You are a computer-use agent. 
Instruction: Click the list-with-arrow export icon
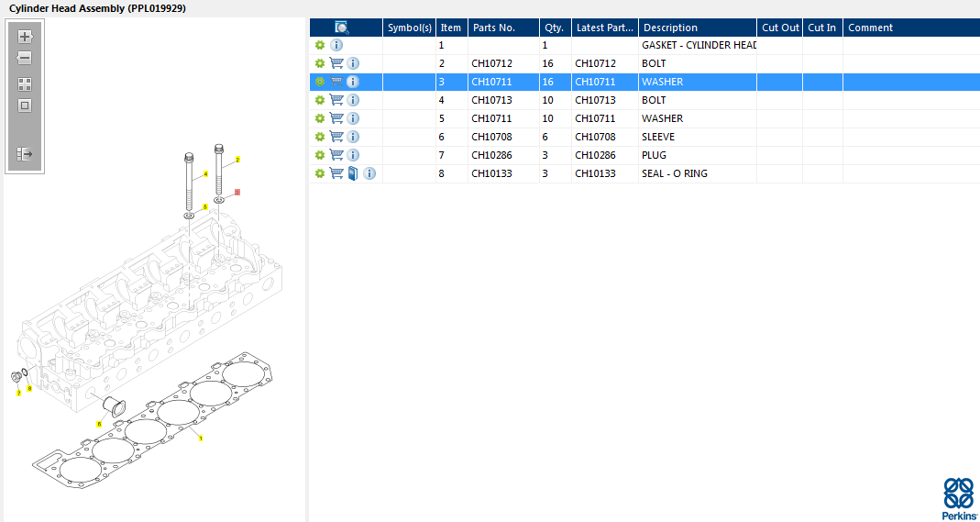point(25,154)
